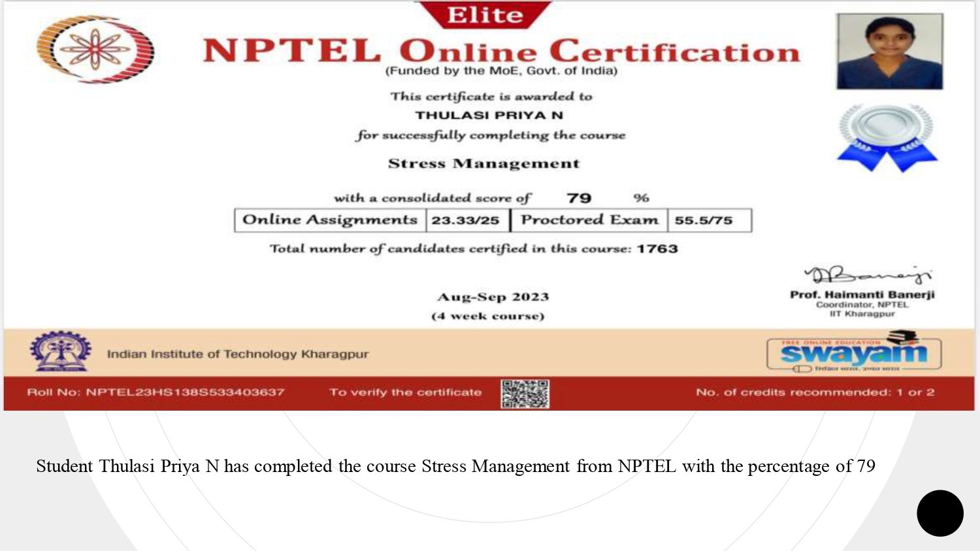Click "(Funded by the MoE, Govt. of India)" text

[501, 71]
